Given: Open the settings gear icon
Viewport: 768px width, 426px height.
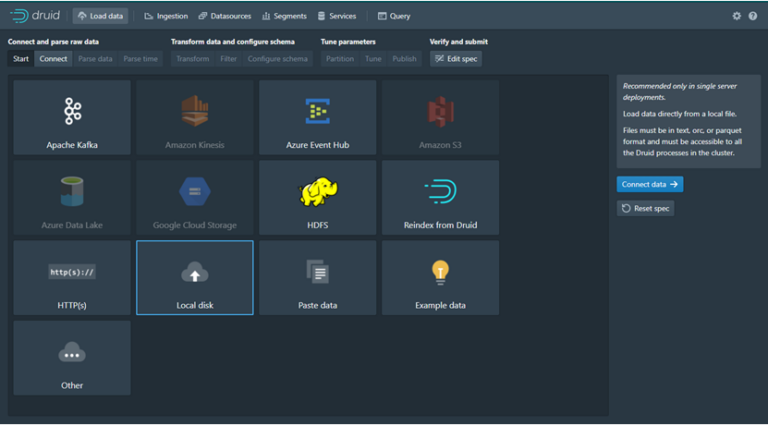Looking at the screenshot, I should (737, 16).
